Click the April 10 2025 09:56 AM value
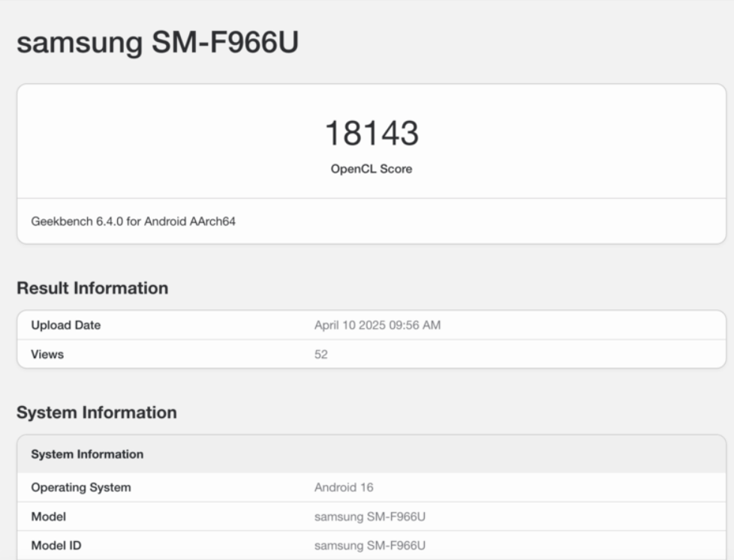Image resolution: width=734 pixels, height=560 pixels. [378, 325]
